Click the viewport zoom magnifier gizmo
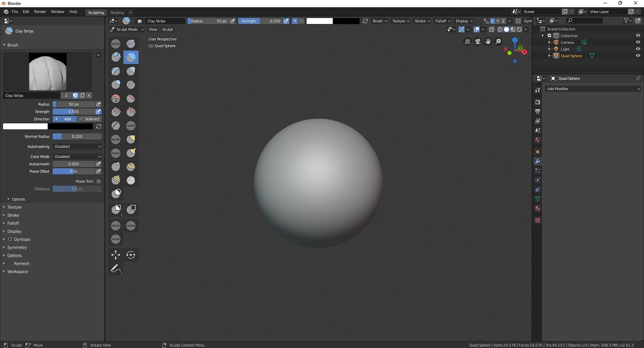The width and height of the screenshot is (644, 348). pos(498,42)
